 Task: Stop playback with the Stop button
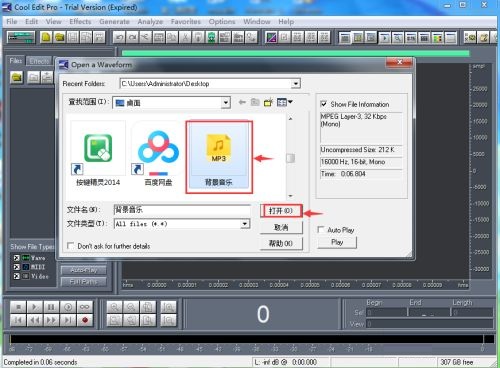[x=18, y=307]
